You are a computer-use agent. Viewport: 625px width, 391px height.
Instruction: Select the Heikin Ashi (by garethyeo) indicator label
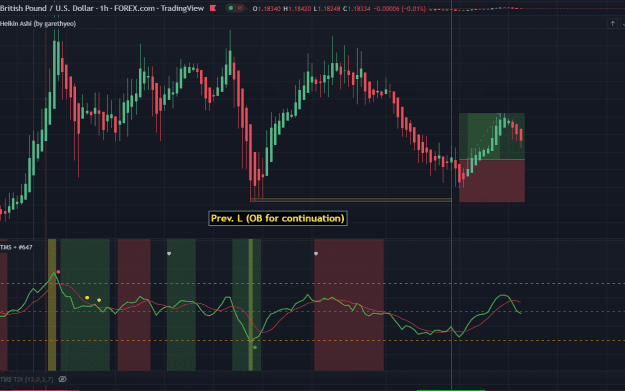(x=38, y=24)
